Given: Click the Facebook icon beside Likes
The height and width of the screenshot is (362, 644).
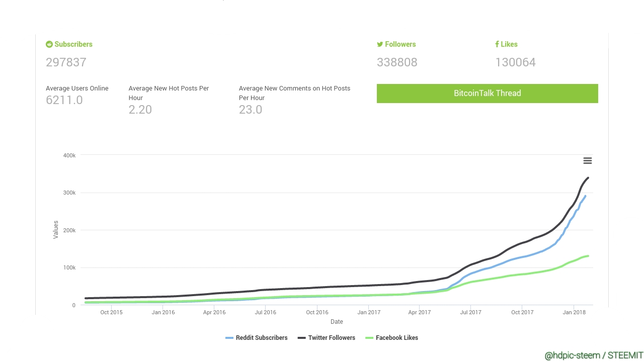Looking at the screenshot, I should [x=497, y=44].
